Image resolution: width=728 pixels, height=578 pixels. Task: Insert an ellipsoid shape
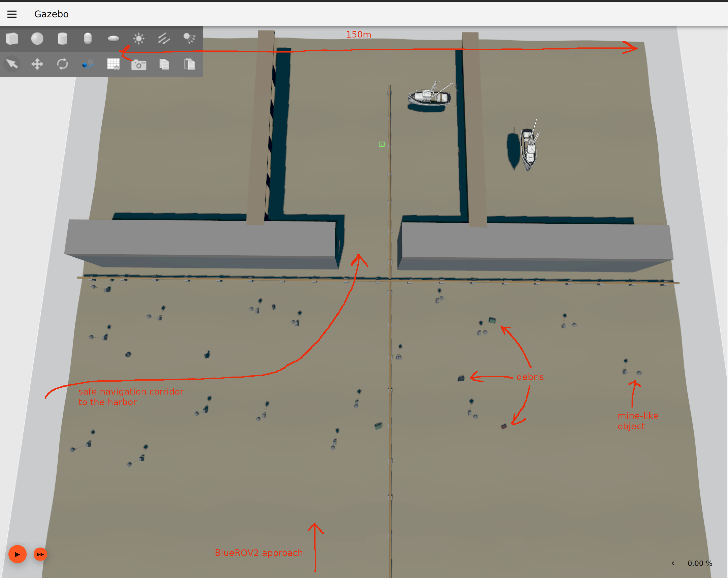(113, 39)
